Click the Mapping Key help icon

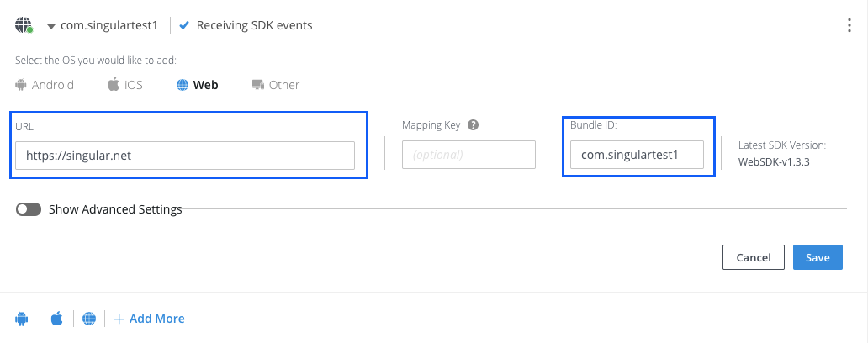474,125
